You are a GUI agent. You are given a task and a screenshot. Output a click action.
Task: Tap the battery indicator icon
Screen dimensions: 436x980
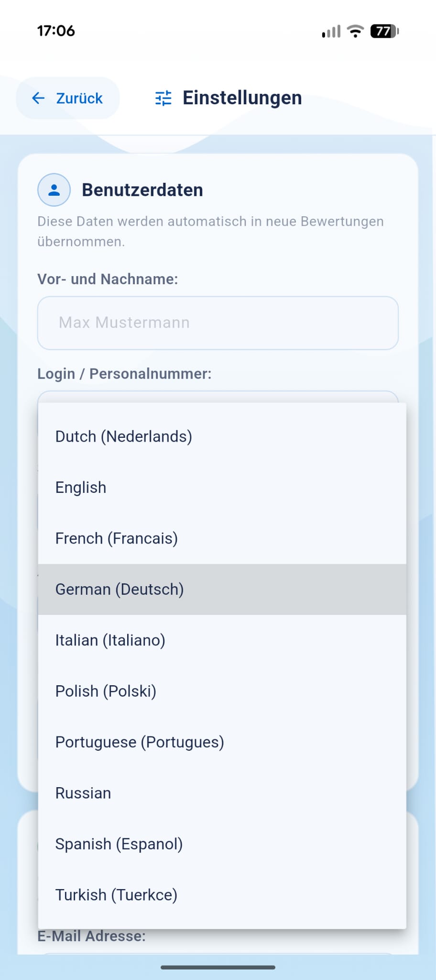click(384, 31)
